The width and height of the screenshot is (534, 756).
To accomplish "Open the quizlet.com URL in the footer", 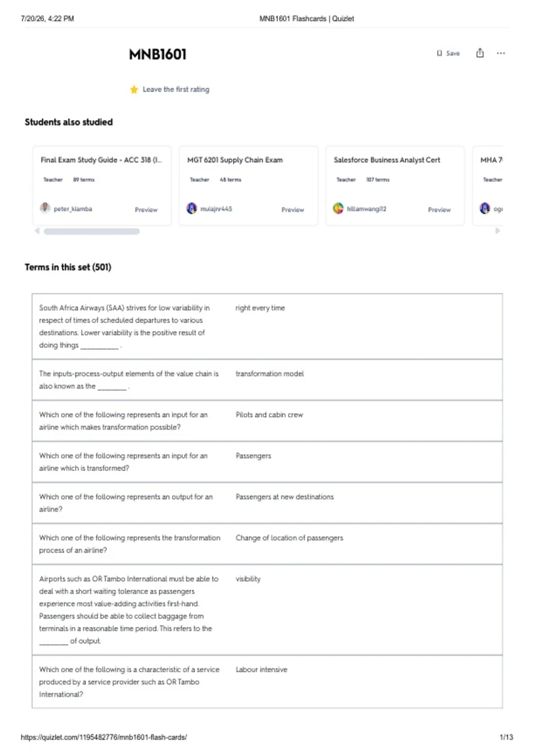I will tap(104, 737).
